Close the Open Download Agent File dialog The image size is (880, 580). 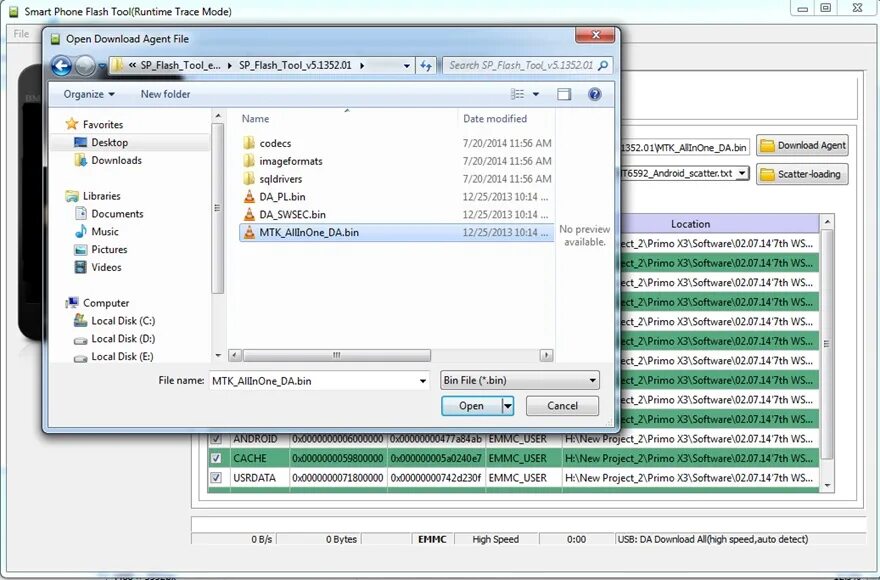coord(595,35)
